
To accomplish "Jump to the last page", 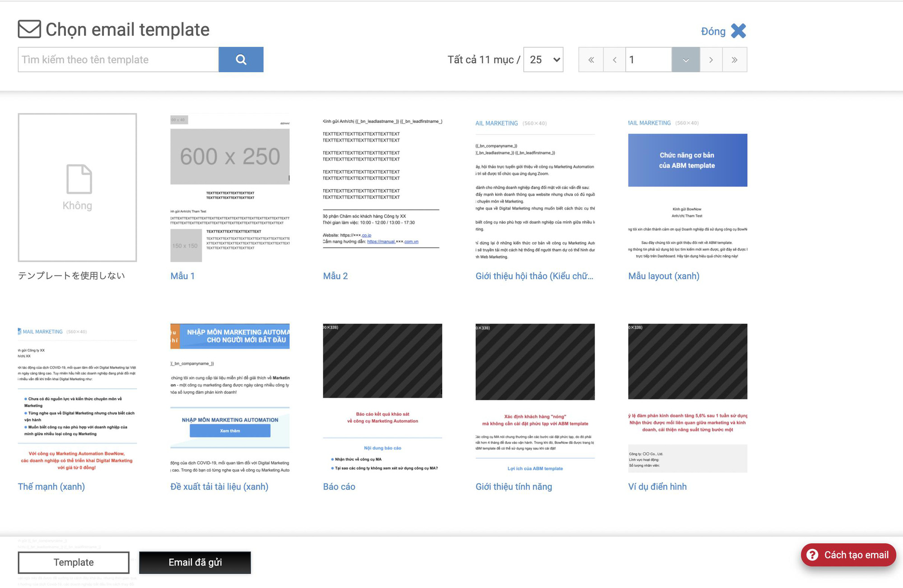I will 735,60.
